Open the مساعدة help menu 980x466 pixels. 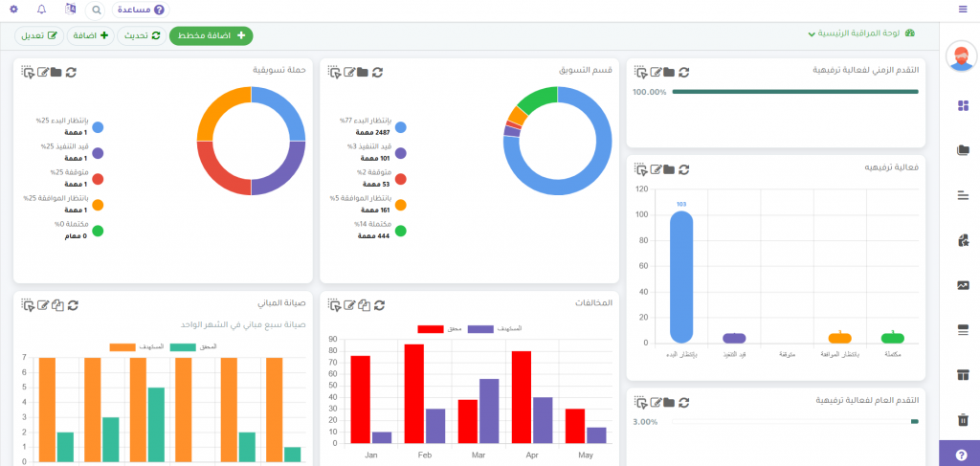(140, 10)
